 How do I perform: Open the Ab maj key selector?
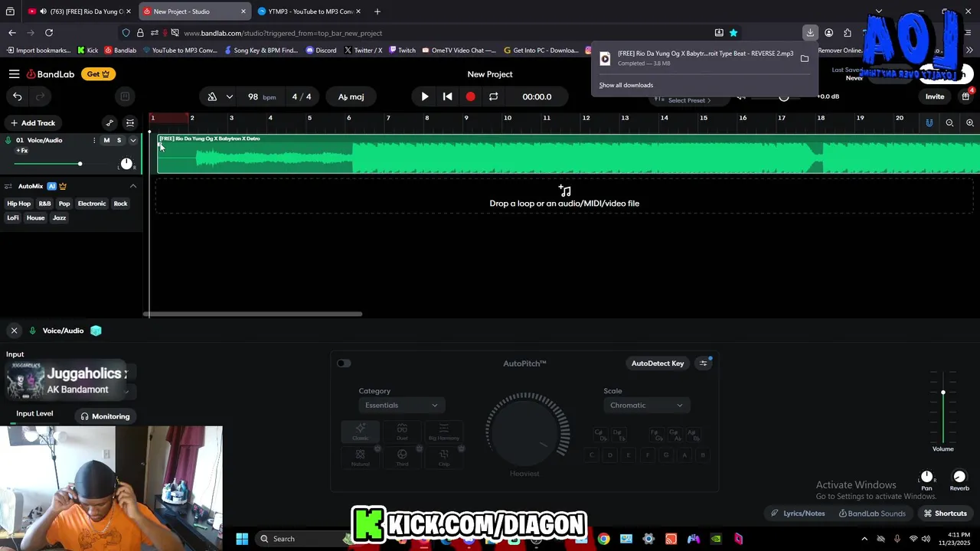[x=351, y=97]
